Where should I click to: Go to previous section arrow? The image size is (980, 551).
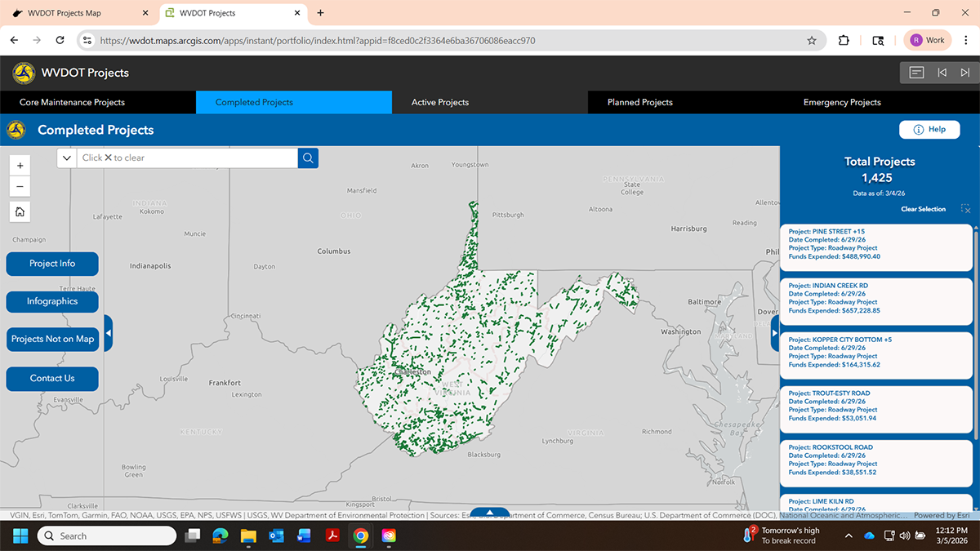coord(942,73)
